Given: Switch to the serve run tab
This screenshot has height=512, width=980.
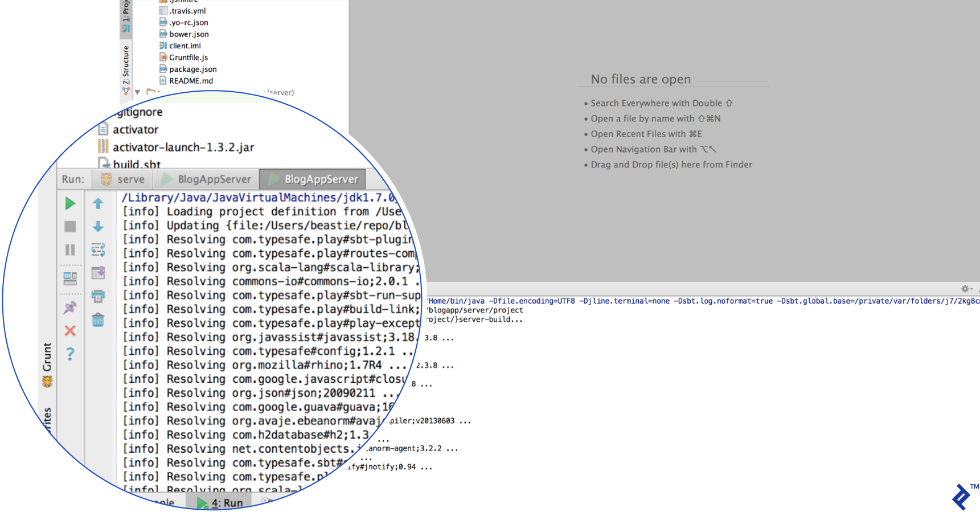Looking at the screenshot, I should [x=123, y=179].
